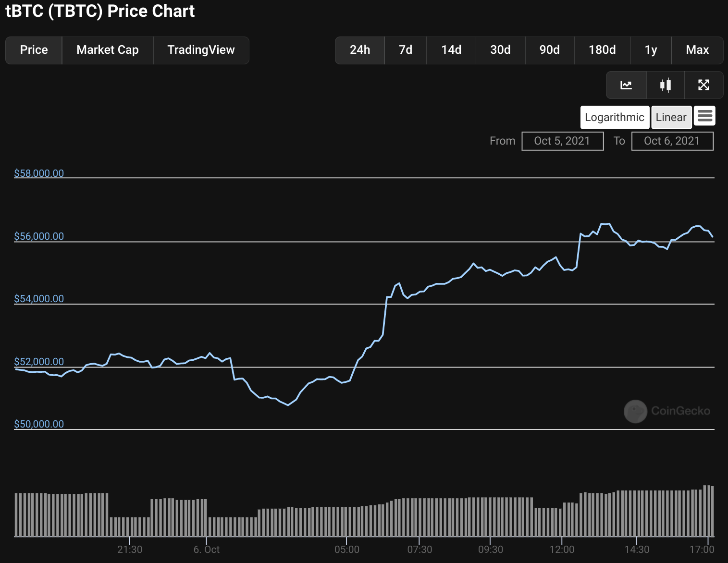Enable Linear scale
728x563 pixels.
[x=671, y=117]
